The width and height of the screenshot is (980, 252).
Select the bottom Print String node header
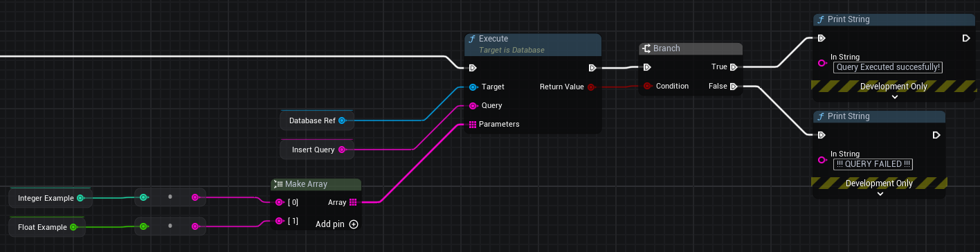coord(878,117)
